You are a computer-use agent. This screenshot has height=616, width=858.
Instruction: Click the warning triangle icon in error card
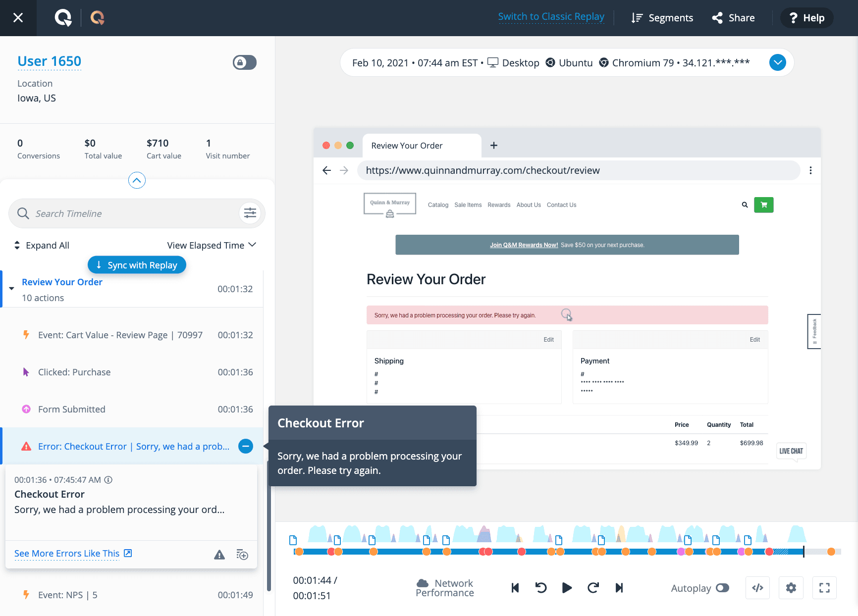[219, 555]
